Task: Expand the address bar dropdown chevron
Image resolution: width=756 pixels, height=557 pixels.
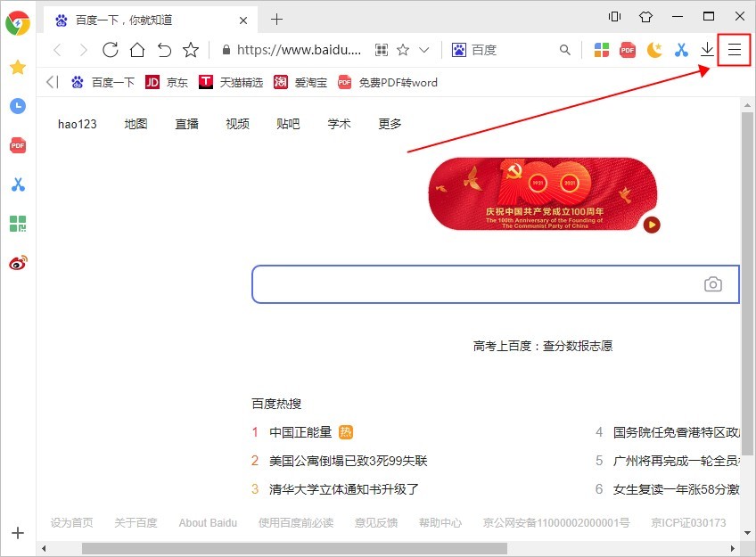Action: tap(423, 50)
